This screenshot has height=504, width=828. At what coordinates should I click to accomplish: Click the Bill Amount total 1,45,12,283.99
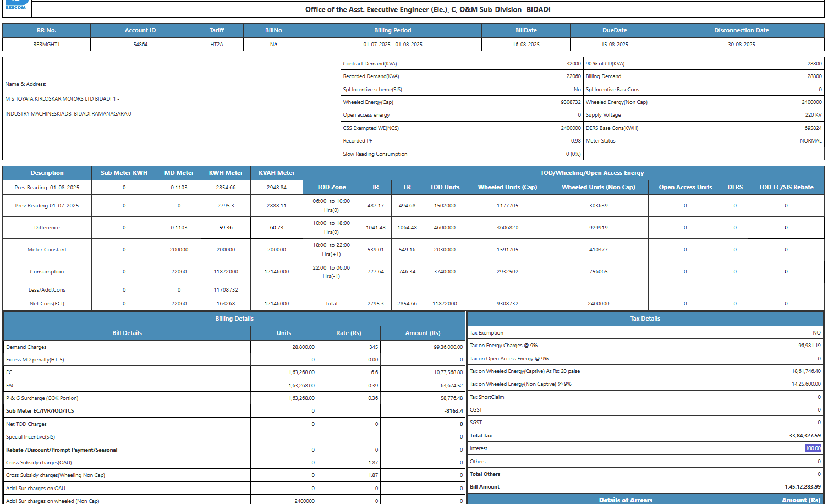pyautogui.click(x=803, y=487)
